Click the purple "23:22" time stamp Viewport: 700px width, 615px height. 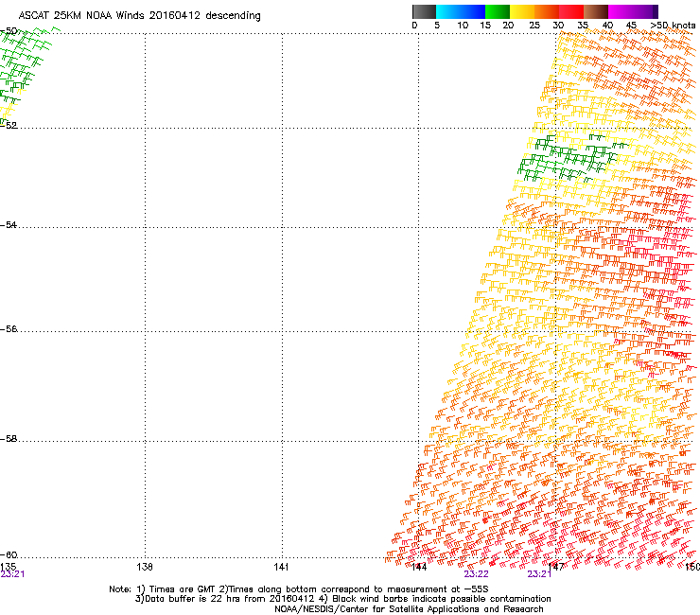tap(476, 574)
